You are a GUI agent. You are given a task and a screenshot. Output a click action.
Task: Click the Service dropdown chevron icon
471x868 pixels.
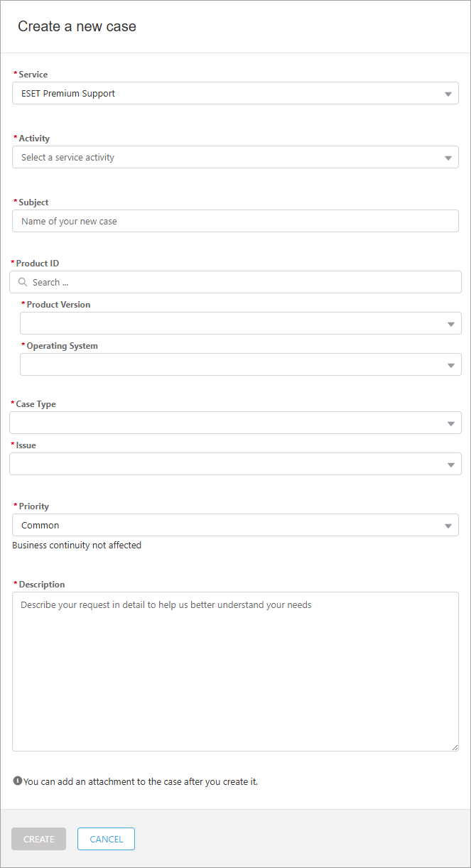pos(448,93)
